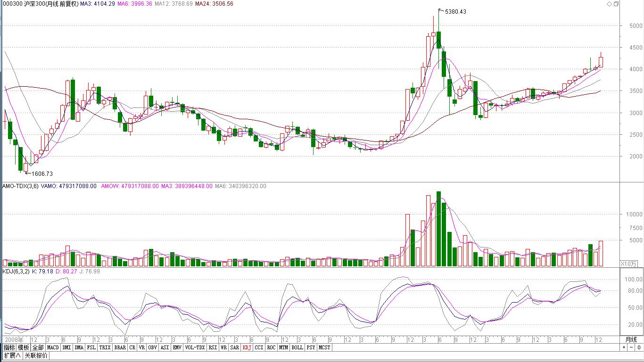644x362 pixels.
Task: Click the minus zoom-out button
Action: 631,347
